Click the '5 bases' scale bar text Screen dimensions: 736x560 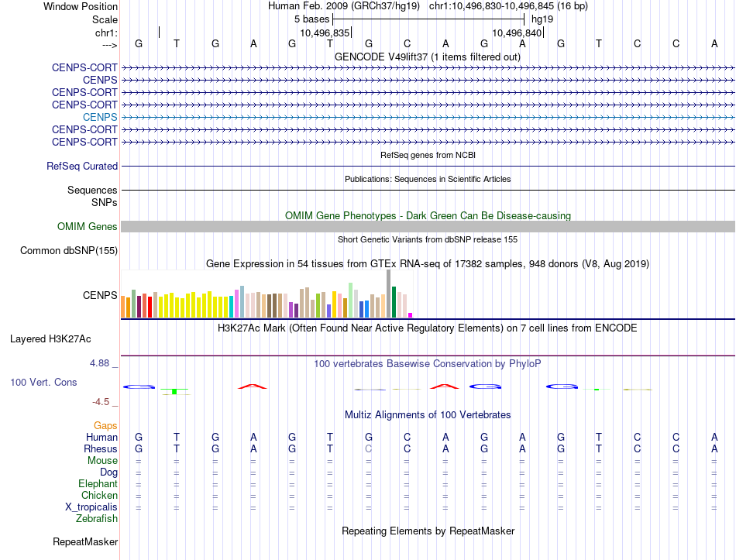(x=311, y=19)
